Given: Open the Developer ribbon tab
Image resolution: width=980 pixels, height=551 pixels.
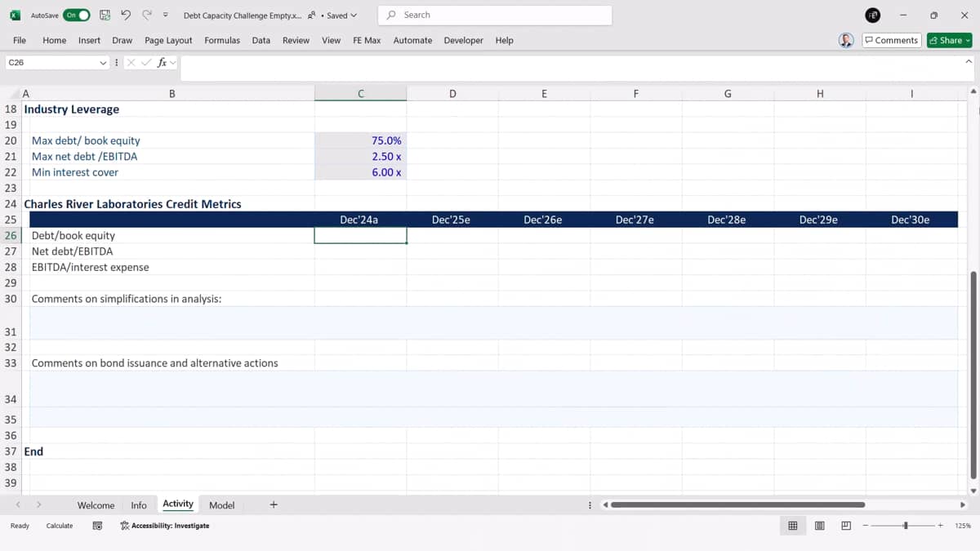Looking at the screenshot, I should pos(463,40).
